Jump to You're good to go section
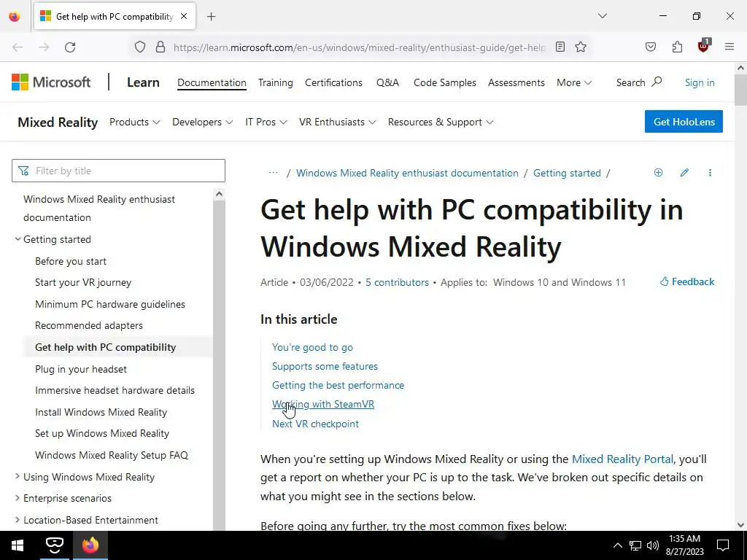 (312, 347)
